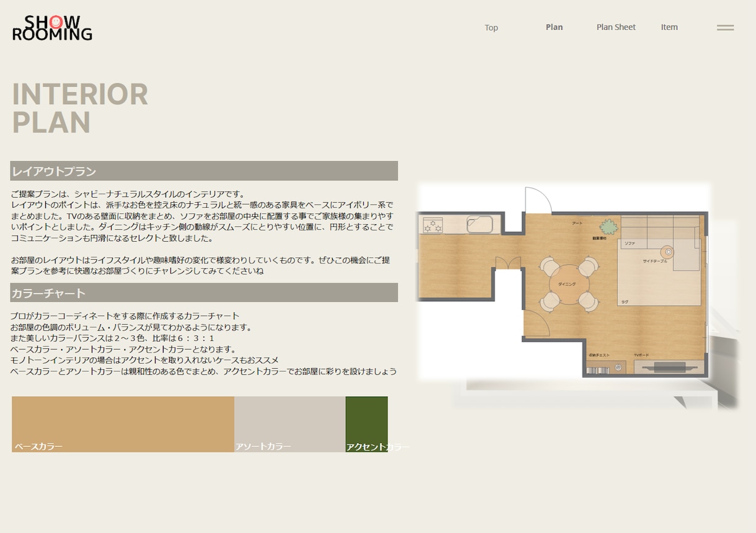Viewport: 756px width, 533px height.
Task: Select the Plan menu item
Action: (x=554, y=27)
